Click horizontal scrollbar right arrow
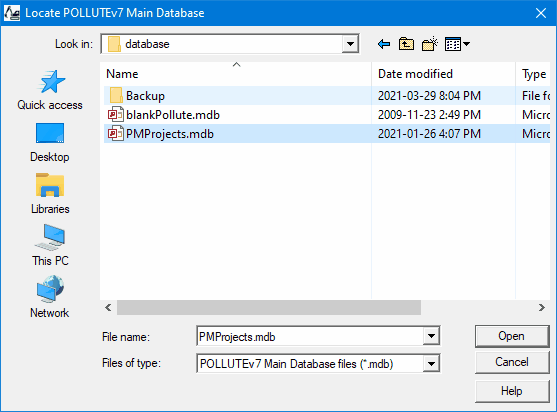Viewport: 557px width, 412px height. point(541,307)
